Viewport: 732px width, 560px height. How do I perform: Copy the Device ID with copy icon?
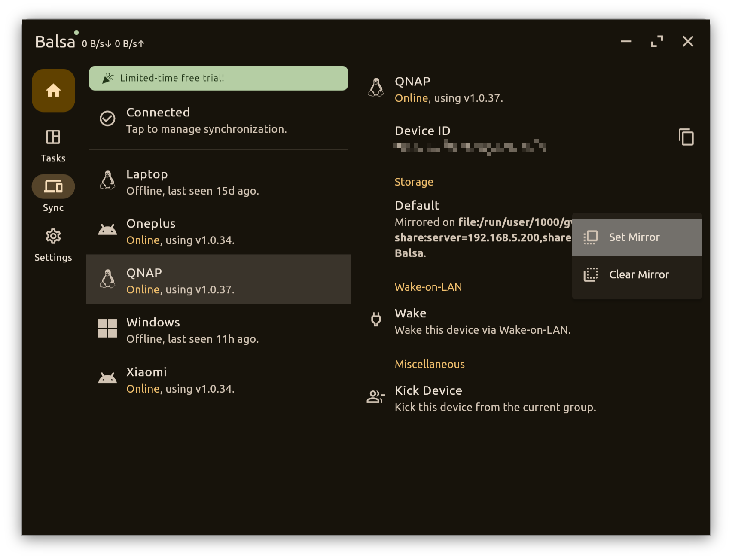[686, 137]
